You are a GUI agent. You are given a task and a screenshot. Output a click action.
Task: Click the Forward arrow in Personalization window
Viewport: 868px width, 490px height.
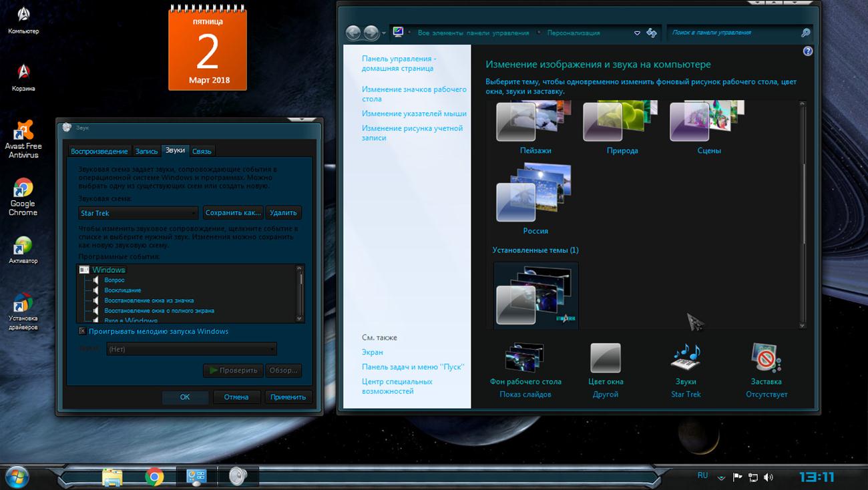[x=371, y=33]
